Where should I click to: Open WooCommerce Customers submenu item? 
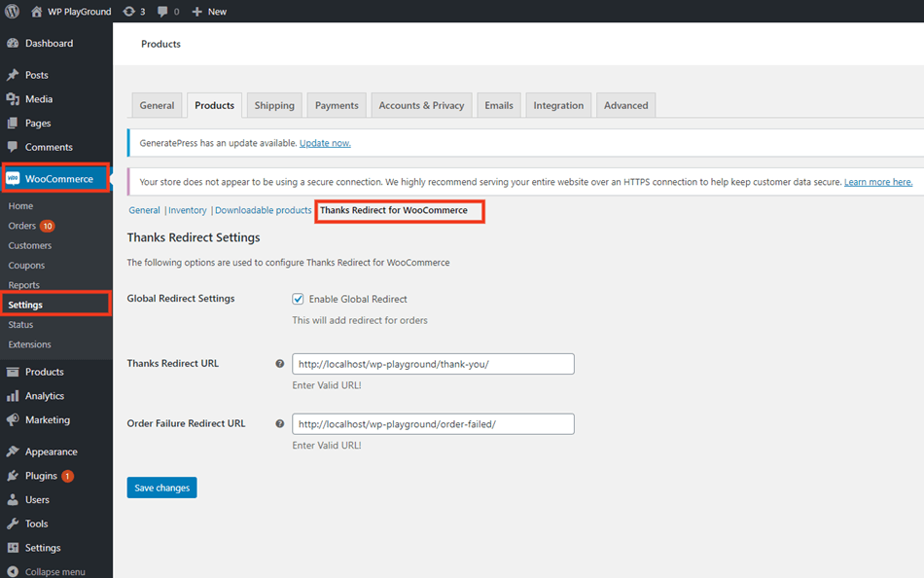(30, 245)
